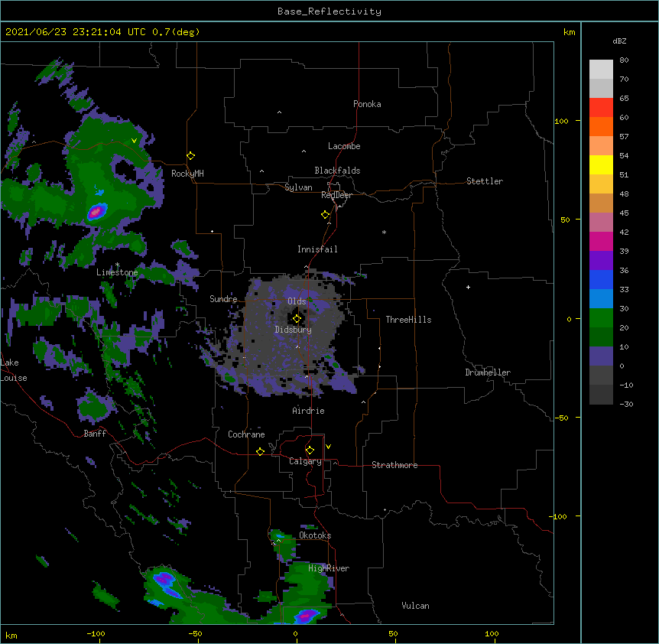Screen dimensions: 659x644
Task: Select the RedDeer city label
Action: (x=336, y=195)
